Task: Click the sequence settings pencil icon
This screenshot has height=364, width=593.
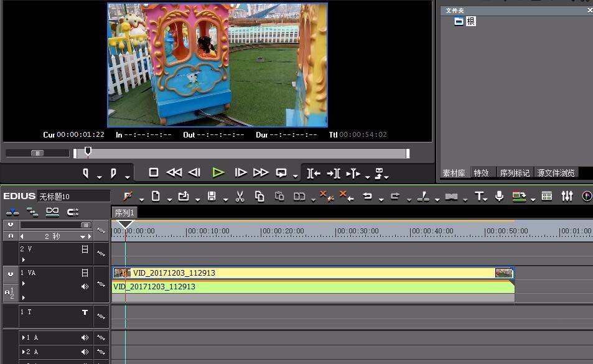Action: [x=128, y=196]
